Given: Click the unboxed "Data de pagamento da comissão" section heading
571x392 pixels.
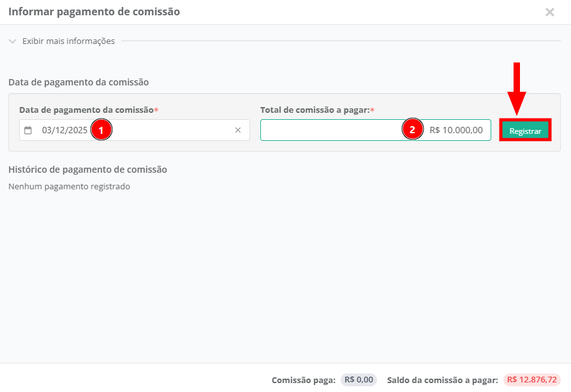Looking at the screenshot, I should coord(78,82).
